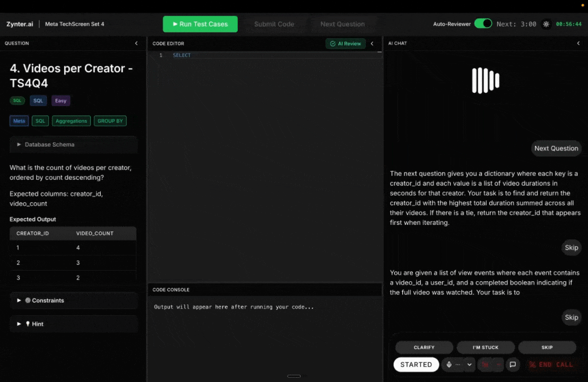588x382 pixels.
Task: Collapse the AI Chat panel chevron
Action: 578,44
